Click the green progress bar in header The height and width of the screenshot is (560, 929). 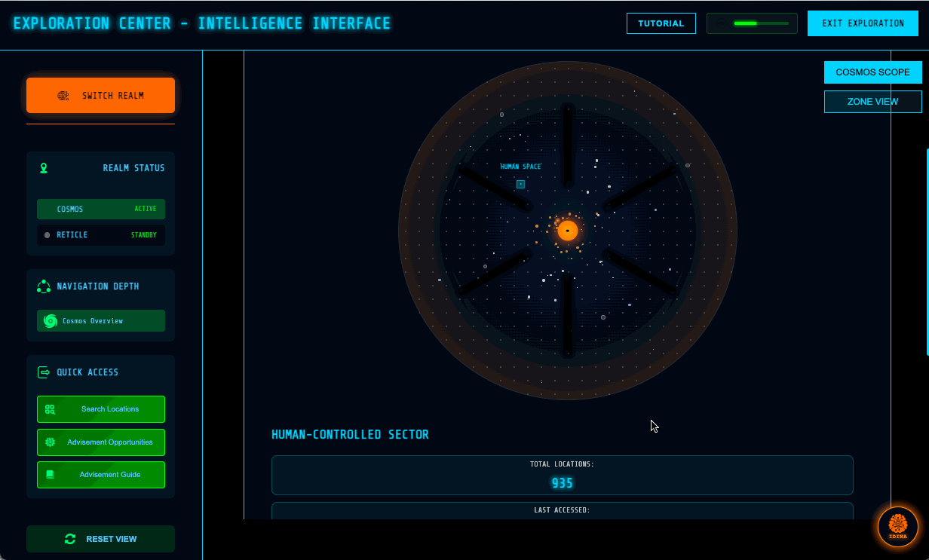click(x=751, y=23)
